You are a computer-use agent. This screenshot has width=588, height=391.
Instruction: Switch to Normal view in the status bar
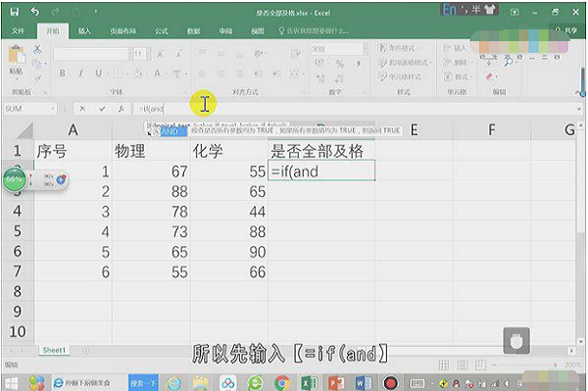(444, 365)
